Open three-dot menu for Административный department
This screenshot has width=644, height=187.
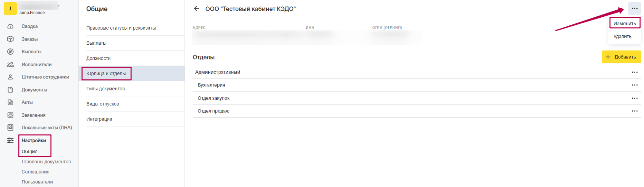634,72
